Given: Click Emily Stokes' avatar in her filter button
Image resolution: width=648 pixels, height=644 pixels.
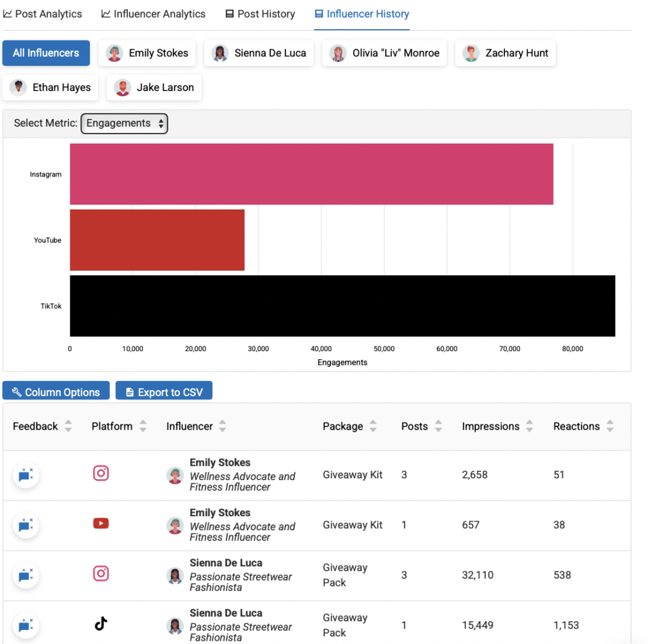Looking at the screenshot, I should click(114, 54).
